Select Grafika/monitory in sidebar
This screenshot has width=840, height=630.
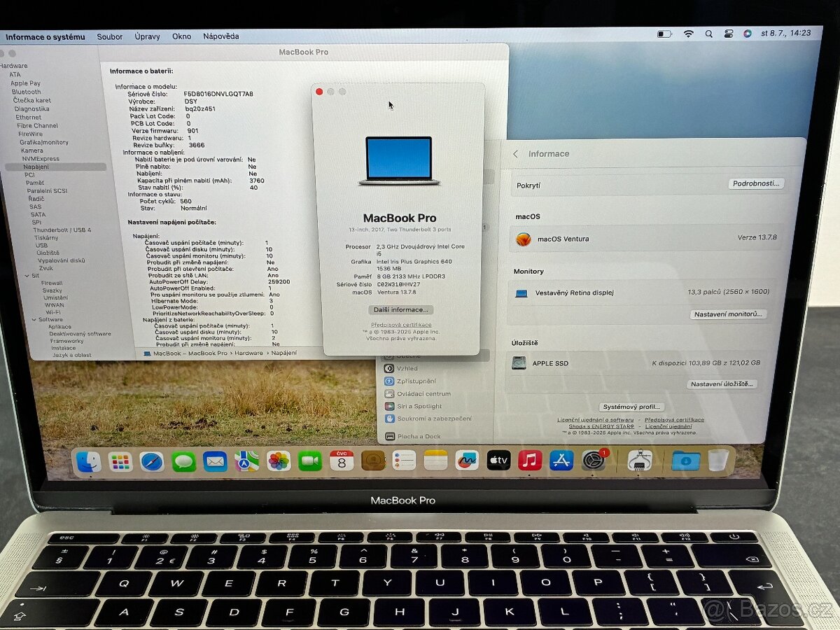tap(44, 142)
